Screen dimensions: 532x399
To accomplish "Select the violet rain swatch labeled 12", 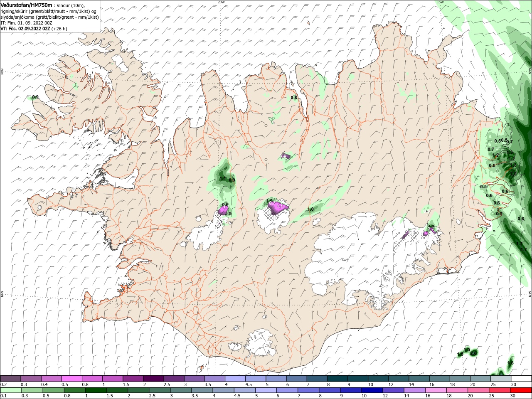I will pyautogui.click(x=394, y=390).
